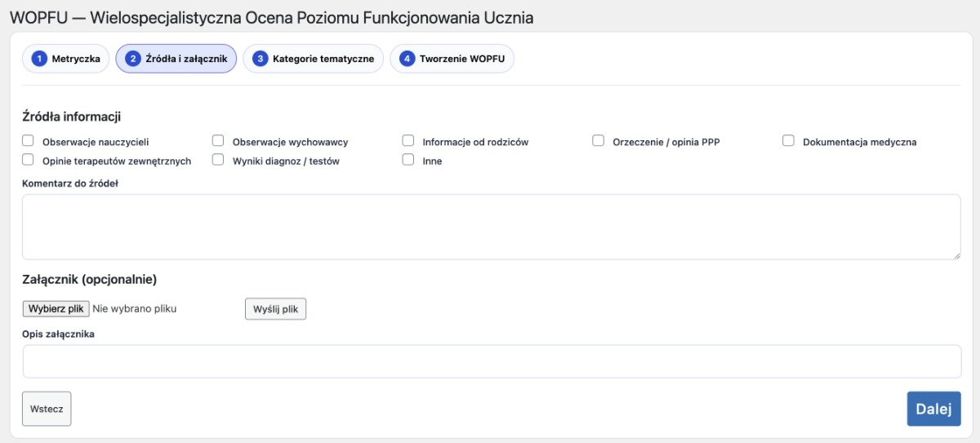Screen dimensions: 980x443
Task: Select Orzeczenie / opinia PPP checkbox
Action: click(x=599, y=141)
